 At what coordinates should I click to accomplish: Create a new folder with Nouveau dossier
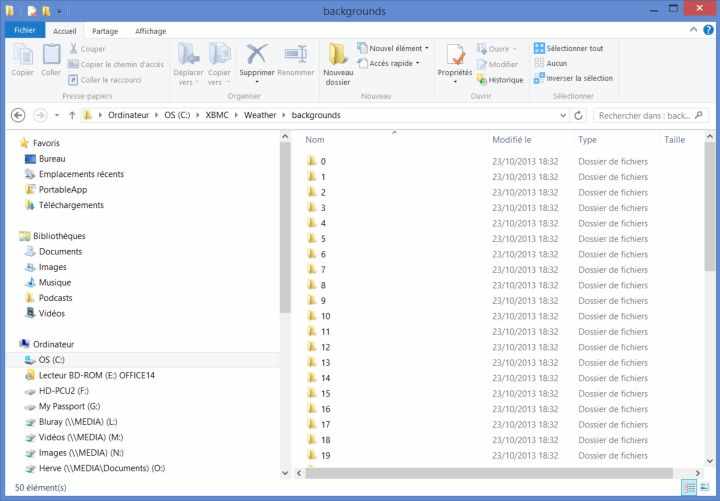click(x=338, y=55)
